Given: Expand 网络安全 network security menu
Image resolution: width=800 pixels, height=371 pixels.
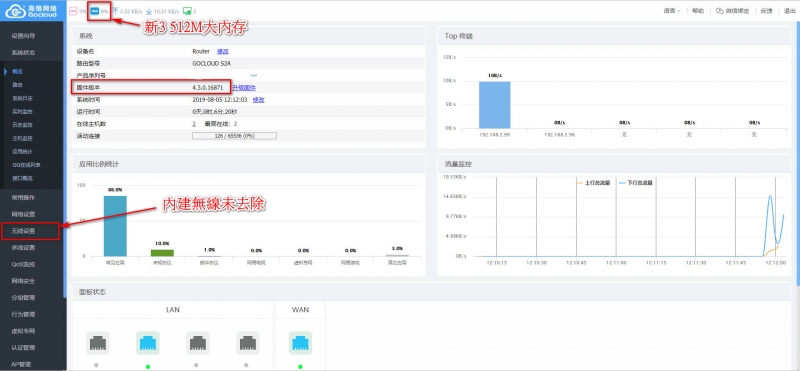Looking at the screenshot, I should click(x=23, y=281).
